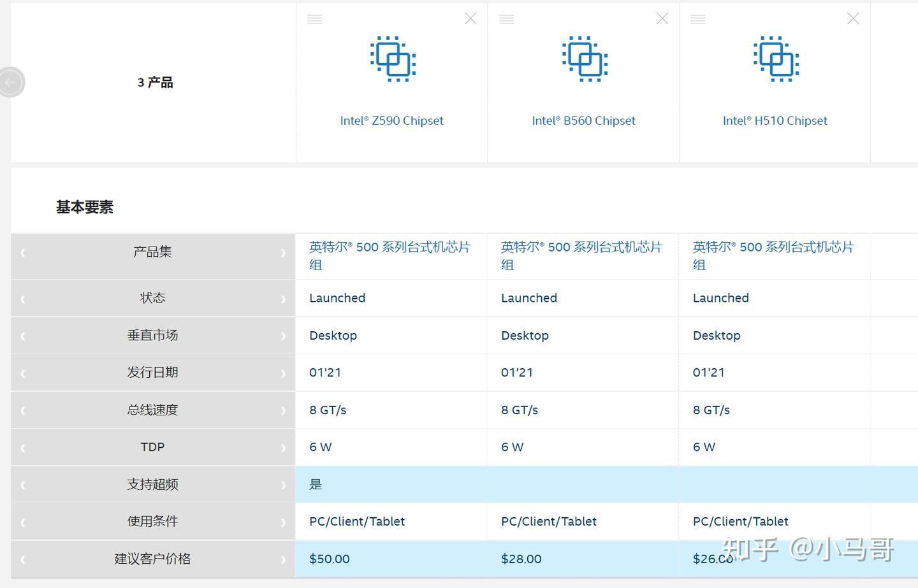Click the H510 column drag handle
This screenshot has width=918, height=588.
[698, 20]
